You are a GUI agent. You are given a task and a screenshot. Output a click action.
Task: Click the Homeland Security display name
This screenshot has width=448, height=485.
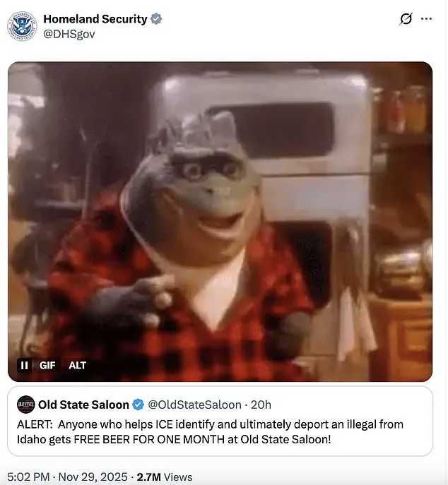pos(95,19)
